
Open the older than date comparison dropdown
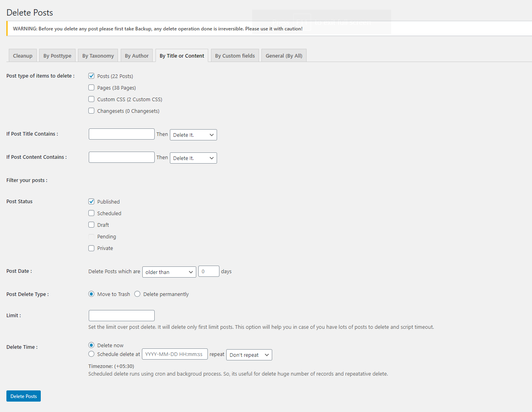(x=169, y=272)
